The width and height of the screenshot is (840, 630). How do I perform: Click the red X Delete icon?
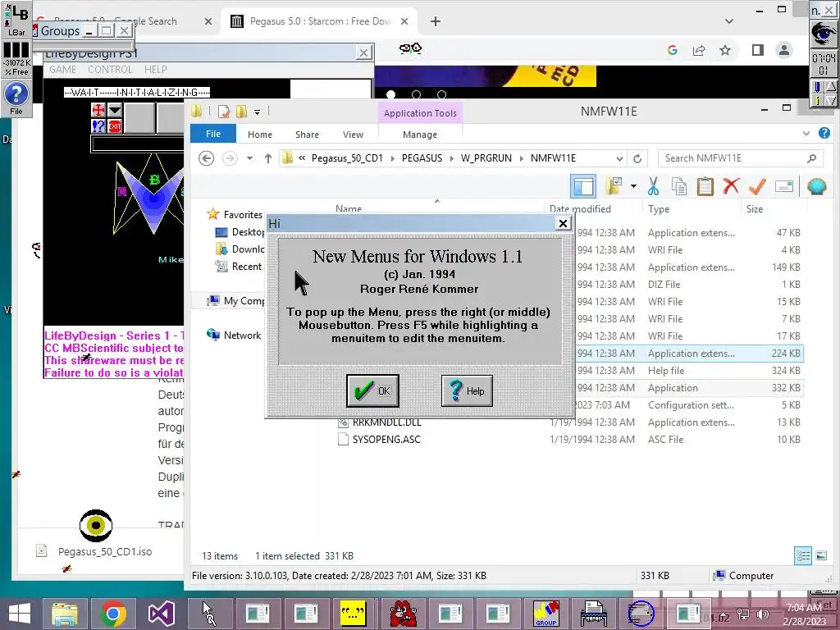[731, 186]
